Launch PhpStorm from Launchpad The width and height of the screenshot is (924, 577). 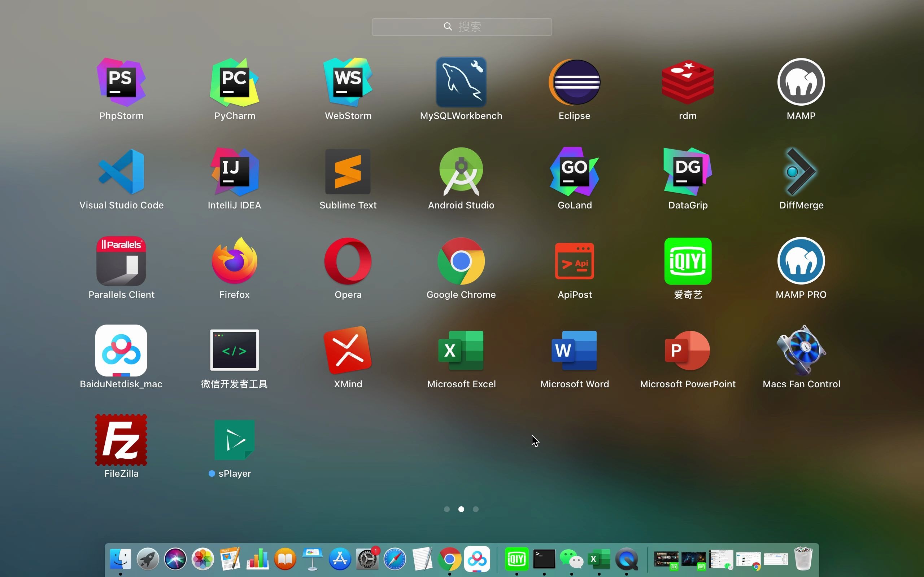point(121,82)
